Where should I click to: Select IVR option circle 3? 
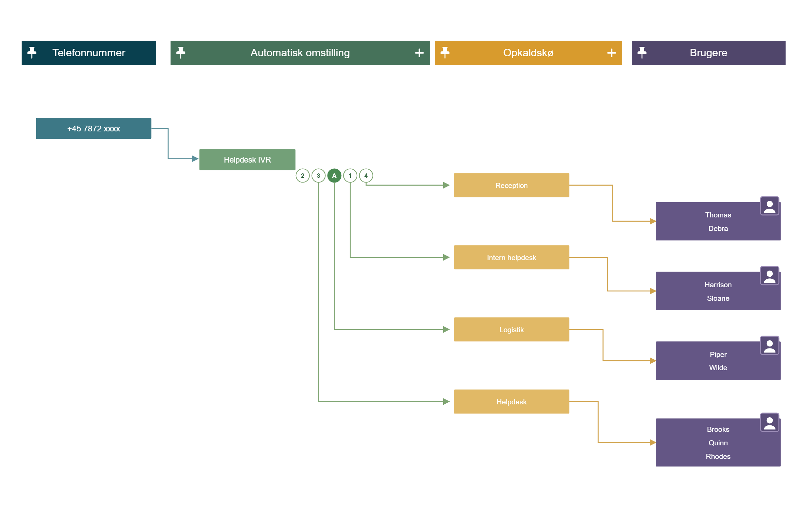point(318,176)
